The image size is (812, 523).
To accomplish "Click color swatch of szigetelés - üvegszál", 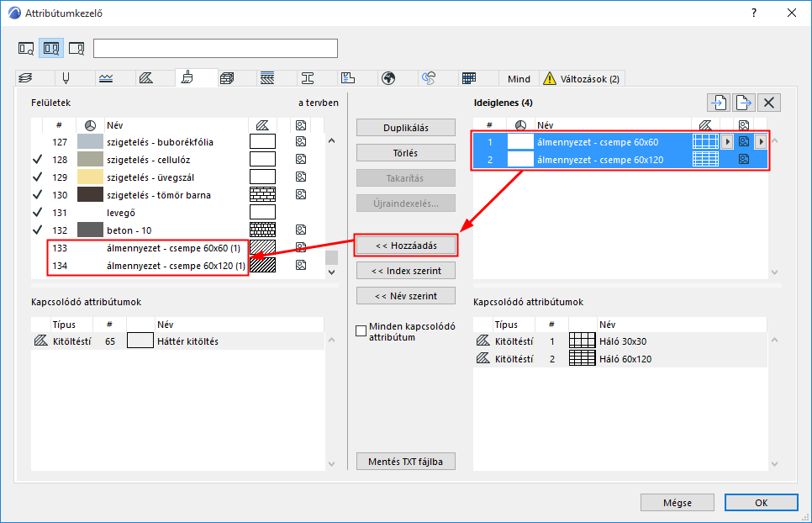I will pos(90,177).
